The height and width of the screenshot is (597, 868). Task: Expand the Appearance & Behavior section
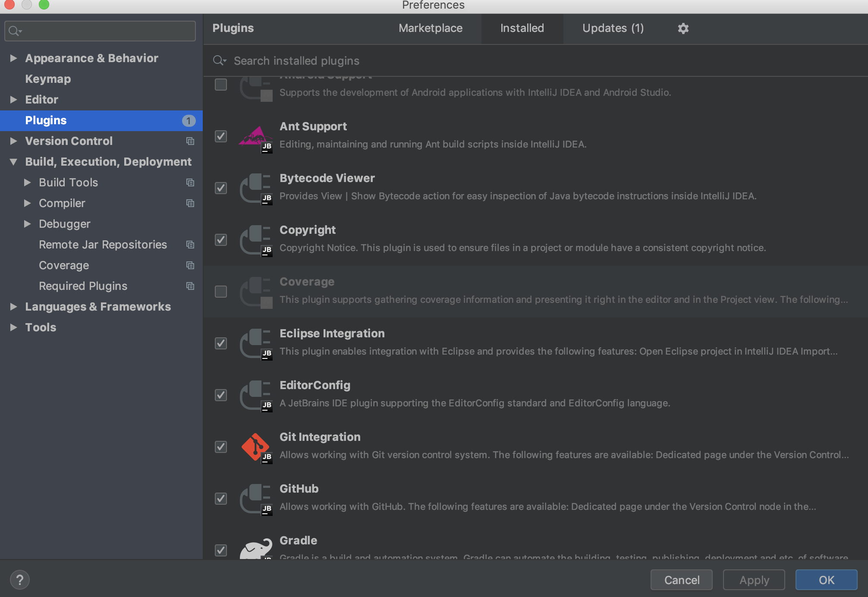coord(13,58)
